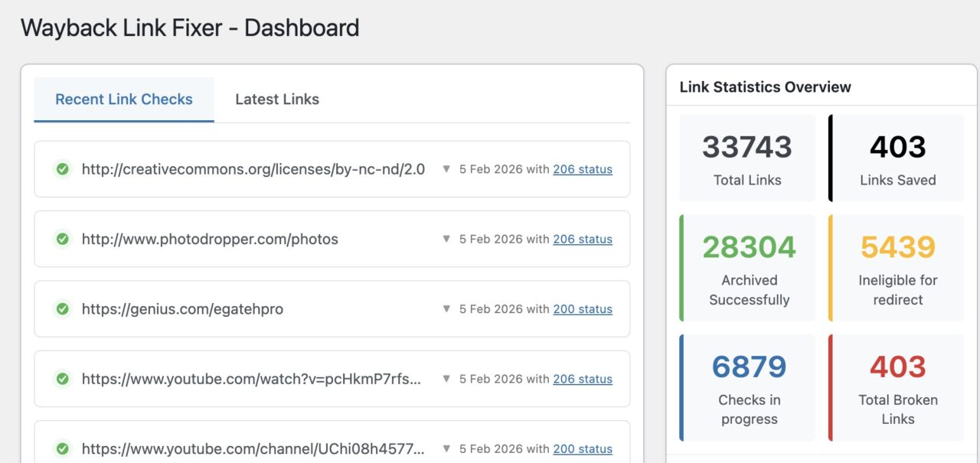Click green check icon beside youtube.com/watch link
This screenshot has height=463, width=980.
(63, 379)
